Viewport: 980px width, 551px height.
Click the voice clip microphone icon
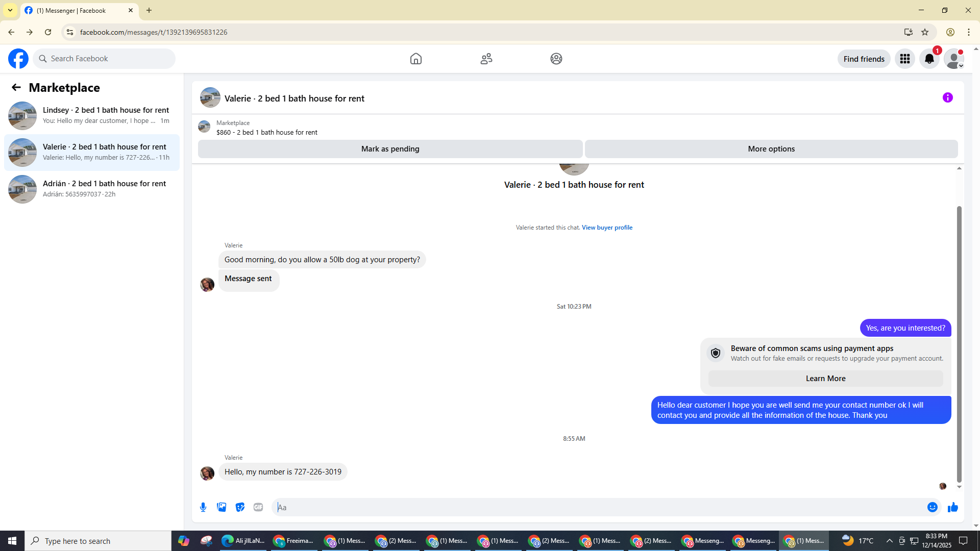tap(203, 507)
